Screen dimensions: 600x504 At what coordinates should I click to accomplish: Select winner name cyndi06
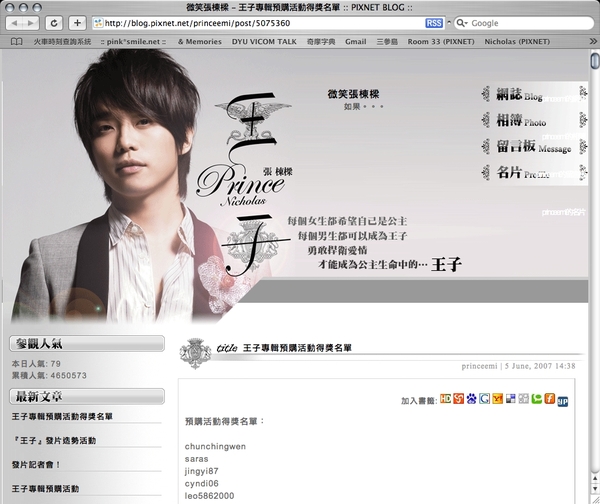click(201, 483)
